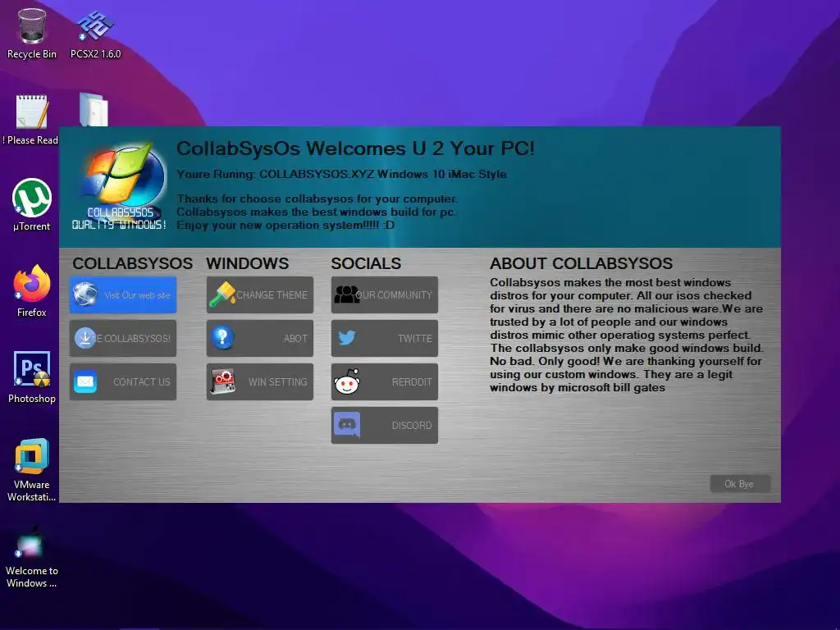Viewport: 840px width, 630px height.
Task: Click the Youre Runing COLLABSYSOS.XYZ text line
Action: pyautogui.click(x=341, y=174)
